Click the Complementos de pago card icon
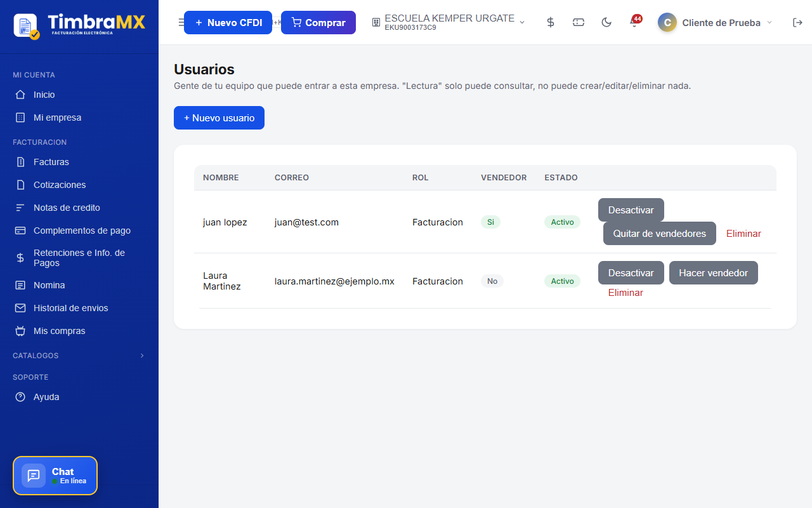Viewport: 812px width, 508px height. pos(20,231)
